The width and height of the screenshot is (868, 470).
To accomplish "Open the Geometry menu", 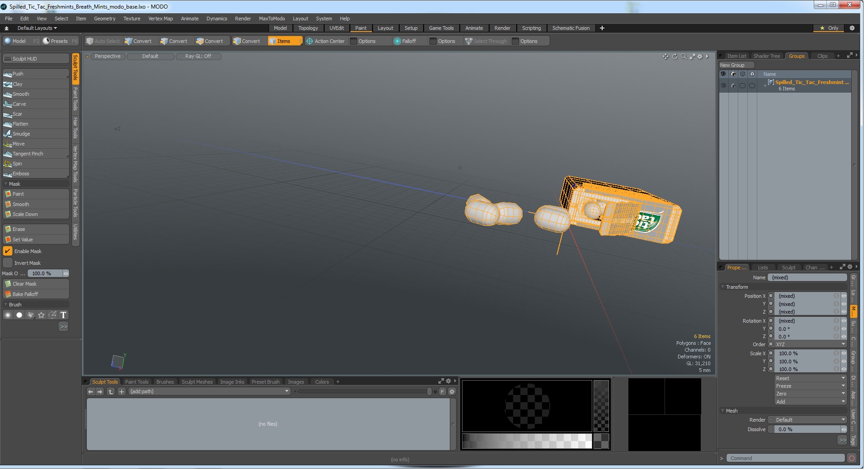I will click(x=104, y=19).
